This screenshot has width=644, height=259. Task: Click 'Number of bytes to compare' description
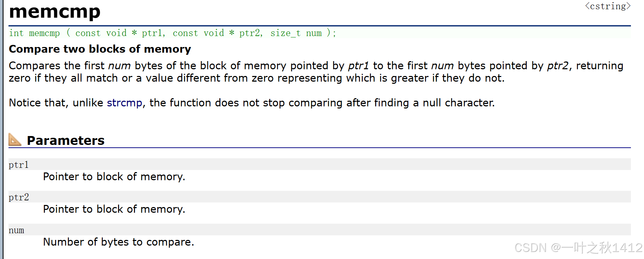point(119,242)
